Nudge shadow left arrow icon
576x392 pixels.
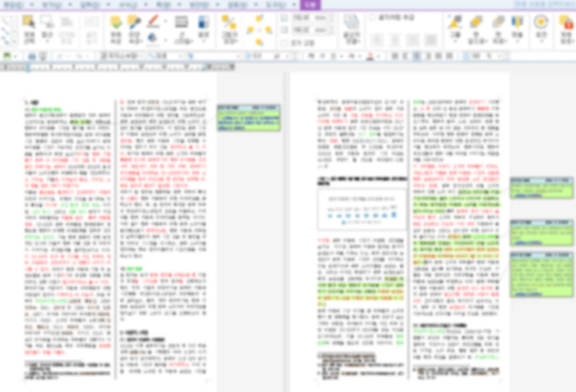250,30
